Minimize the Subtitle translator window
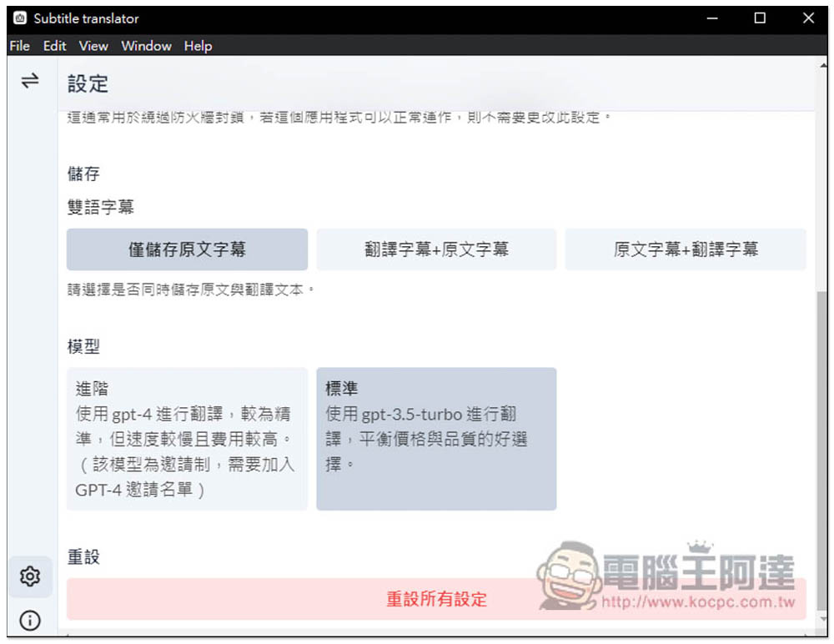834x644 pixels. coord(711,18)
